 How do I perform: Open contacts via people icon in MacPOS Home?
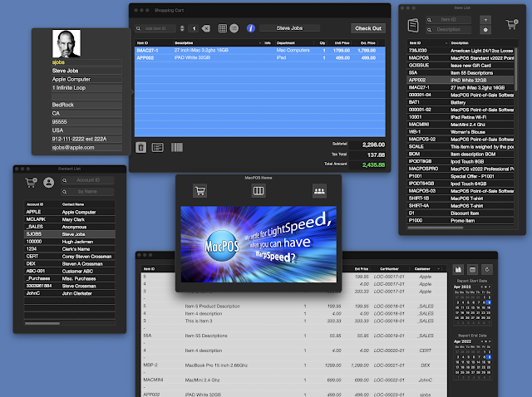point(319,191)
